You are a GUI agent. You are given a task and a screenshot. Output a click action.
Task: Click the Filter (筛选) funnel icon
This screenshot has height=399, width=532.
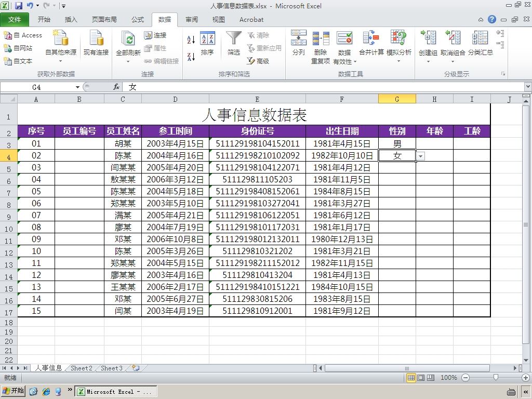(x=233, y=38)
